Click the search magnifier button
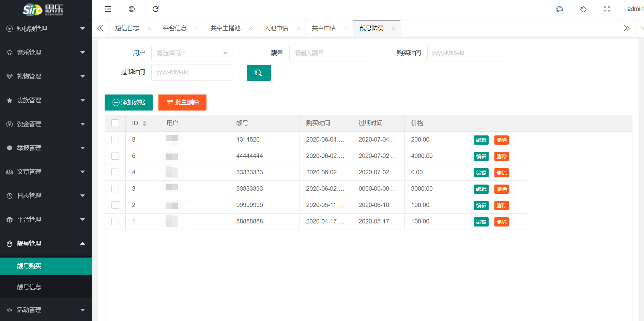644x321 pixels. point(259,73)
